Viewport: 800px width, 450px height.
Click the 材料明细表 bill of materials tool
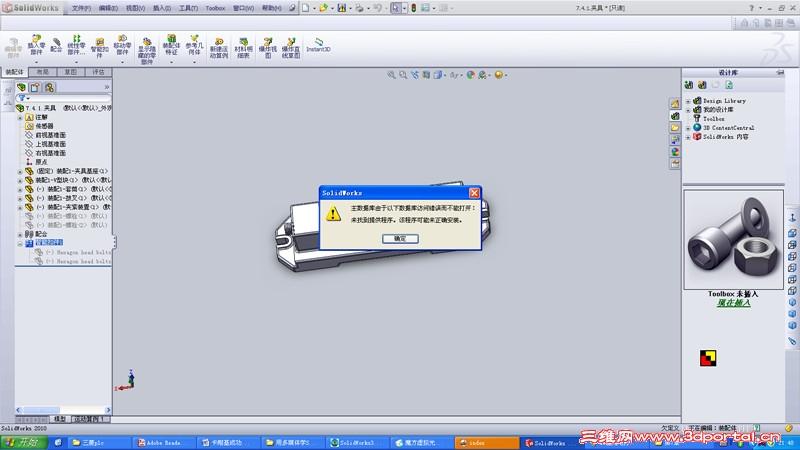(x=243, y=48)
